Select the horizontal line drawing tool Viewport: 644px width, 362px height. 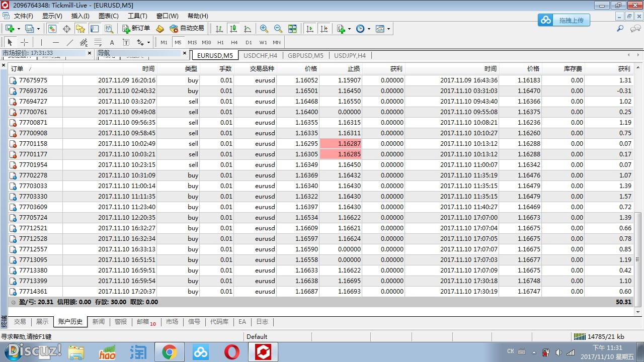pyautogui.click(x=56, y=42)
